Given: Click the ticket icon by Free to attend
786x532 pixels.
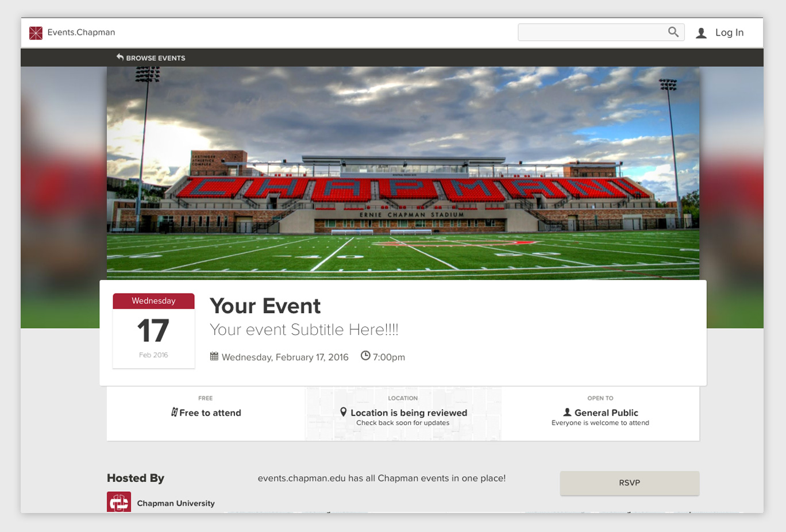Looking at the screenshot, I should 174,412.
